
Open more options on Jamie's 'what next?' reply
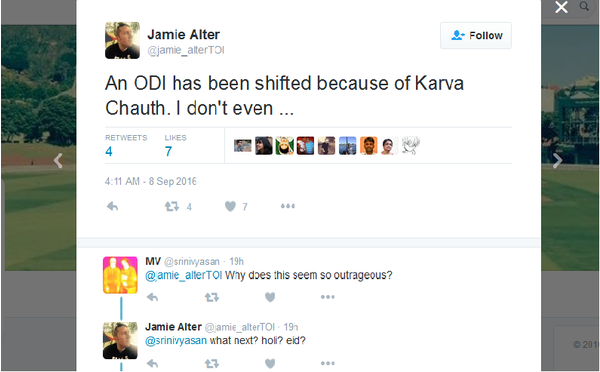pyautogui.click(x=328, y=363)
